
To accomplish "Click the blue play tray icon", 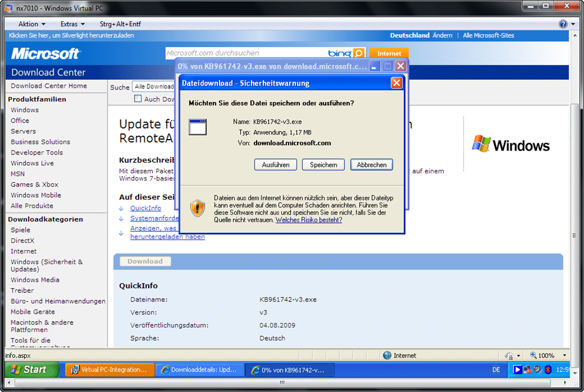I will point(517,370).
